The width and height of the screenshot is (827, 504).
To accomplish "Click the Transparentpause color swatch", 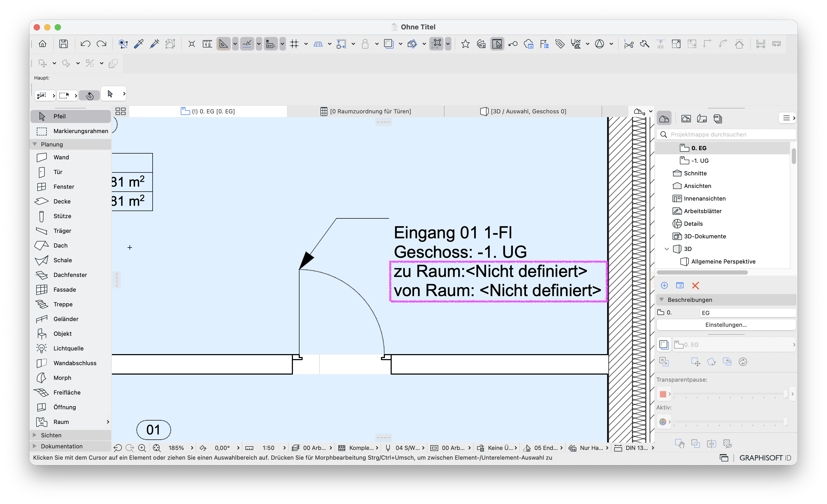I will coord(663,394).
